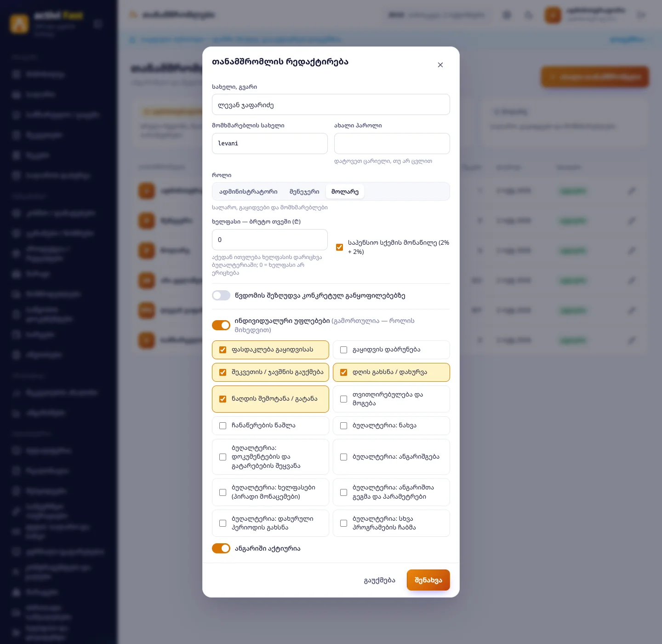Screen dimensions: 662x644
Task: Click the შენახვა save button
Action: tap(428, 580)
